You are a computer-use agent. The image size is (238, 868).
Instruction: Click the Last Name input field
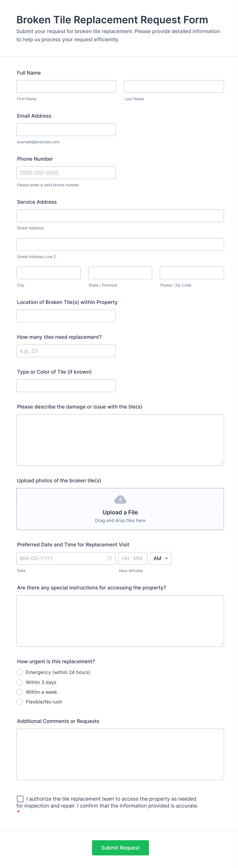[x=174, y=86]
